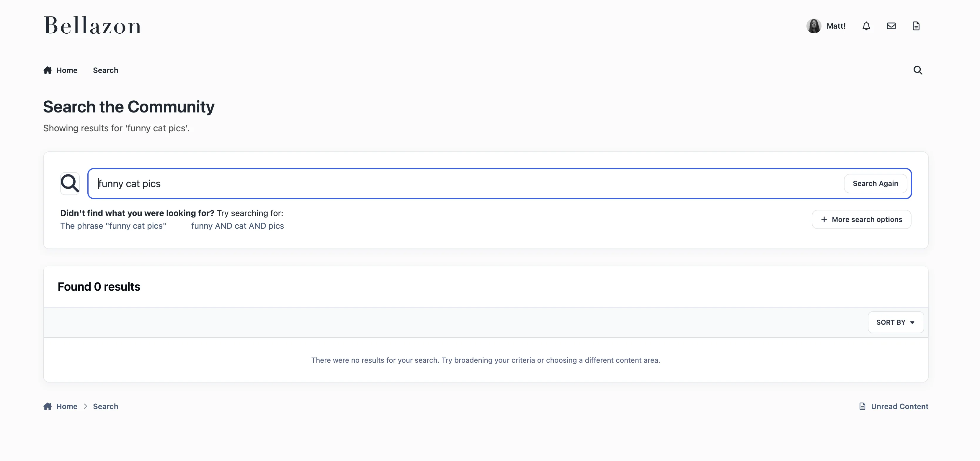Click the document icon in header
The height and width of the screenshot is (461, 980).
pyautogui.click(x=916, y=26)
